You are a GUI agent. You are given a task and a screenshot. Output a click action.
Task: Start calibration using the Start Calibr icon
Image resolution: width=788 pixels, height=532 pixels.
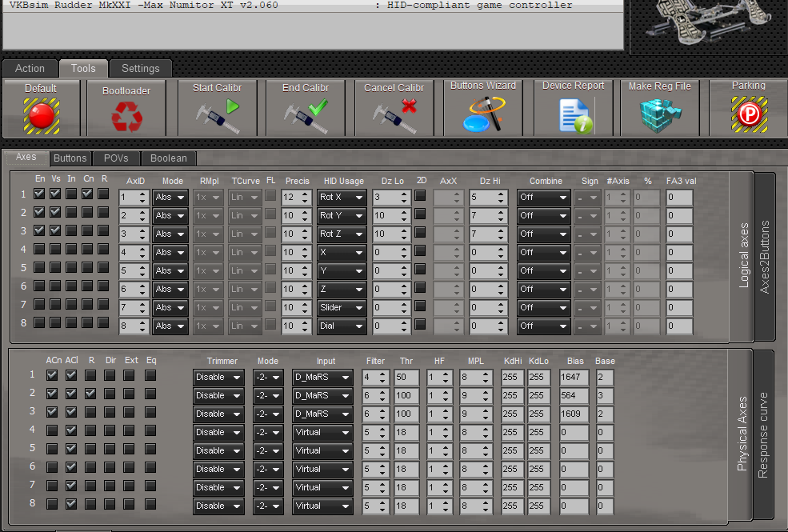tap(217, 116)
